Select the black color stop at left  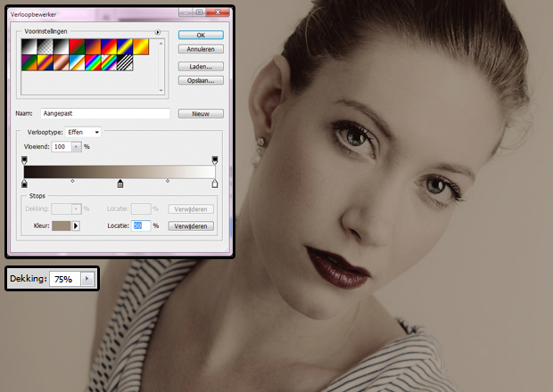(x=24, y=184)
